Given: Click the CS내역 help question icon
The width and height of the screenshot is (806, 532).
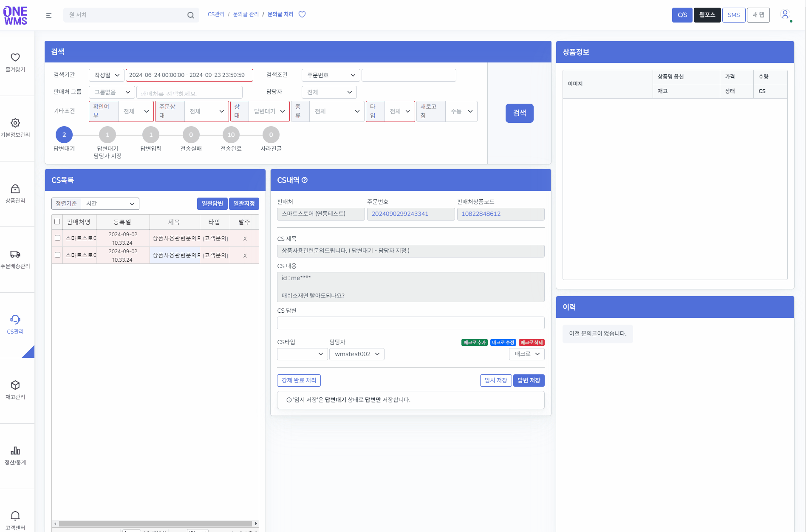Looking at the screenshot, I should pyautogui.click(x=305, y=180).
